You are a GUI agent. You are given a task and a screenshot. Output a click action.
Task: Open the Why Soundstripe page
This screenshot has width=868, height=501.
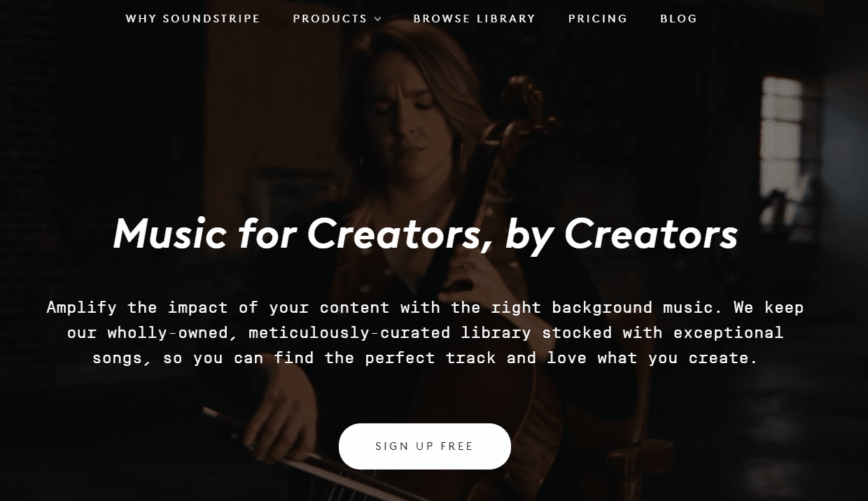pyautogui.click(x=192, y=19)
